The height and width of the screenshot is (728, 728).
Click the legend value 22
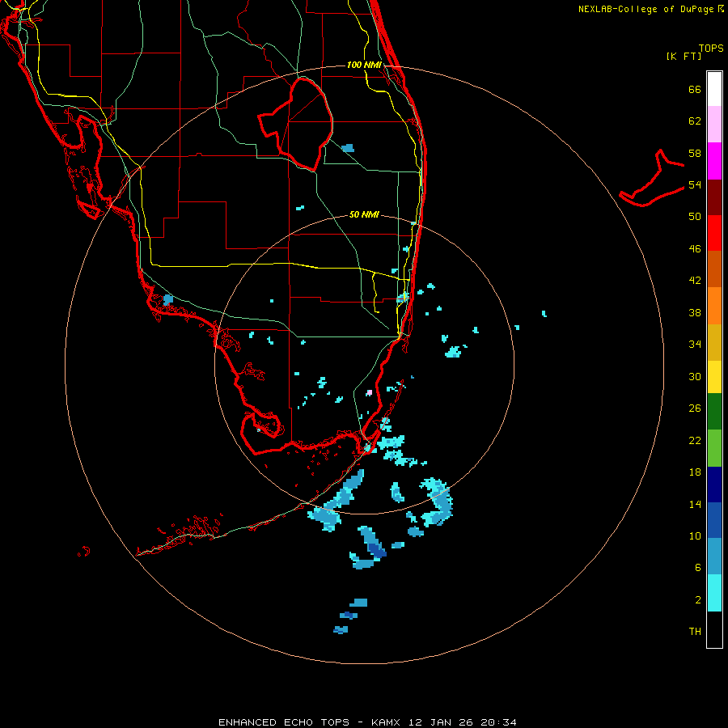point(695,440)
